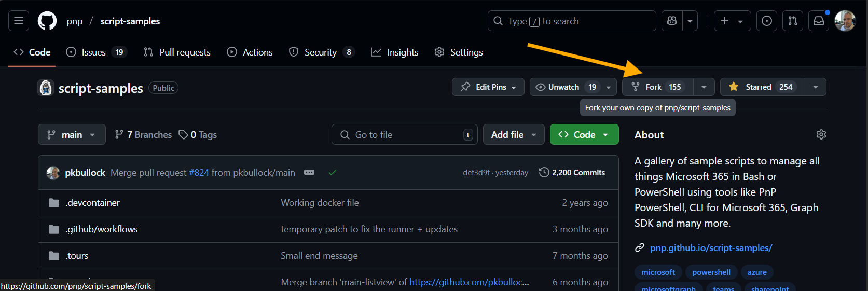Open 'Working docker file' commit message
The image size is (868, 291).
[320, 203]
